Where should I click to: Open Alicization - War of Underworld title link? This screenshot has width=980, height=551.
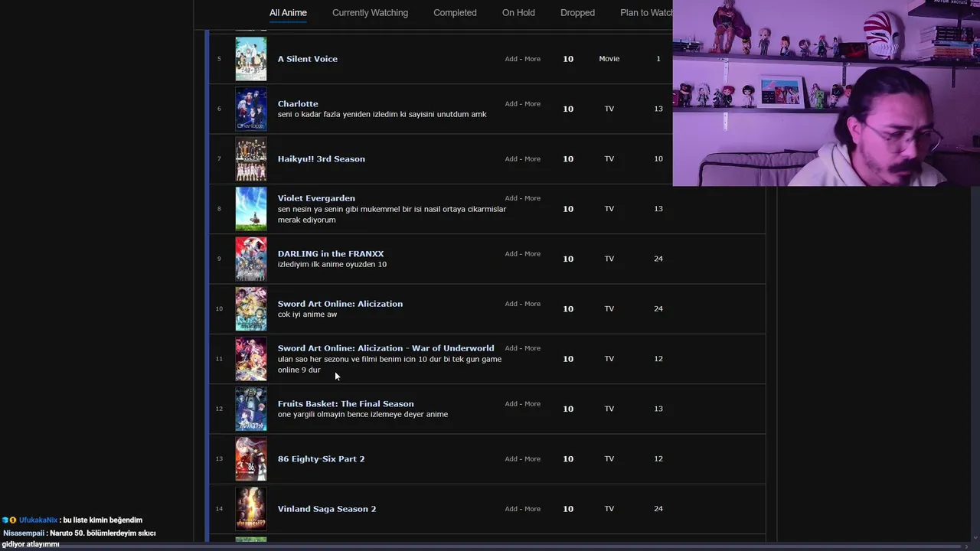386,348
